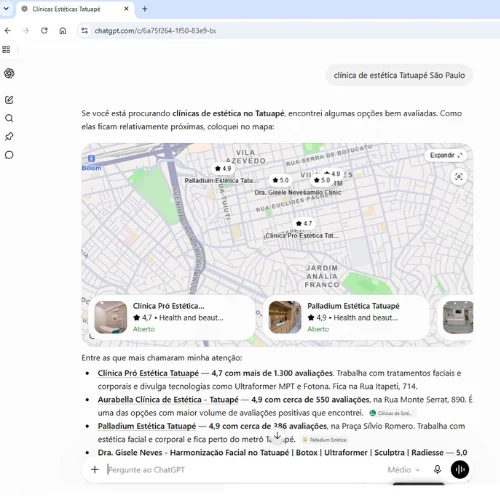Click the Belém metro station icon on map
The image size is (500, 500).
click(x=91, y=159)
